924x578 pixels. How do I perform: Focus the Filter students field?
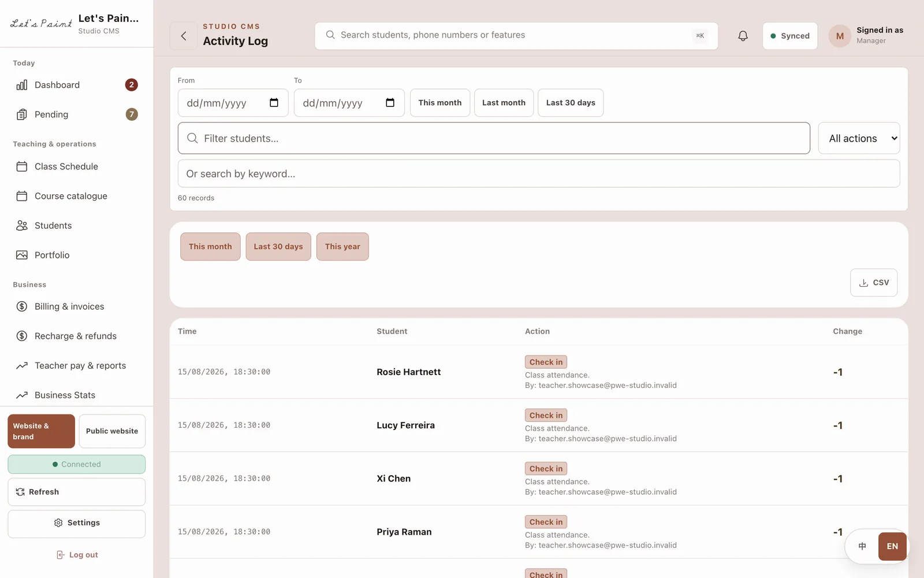494,138
